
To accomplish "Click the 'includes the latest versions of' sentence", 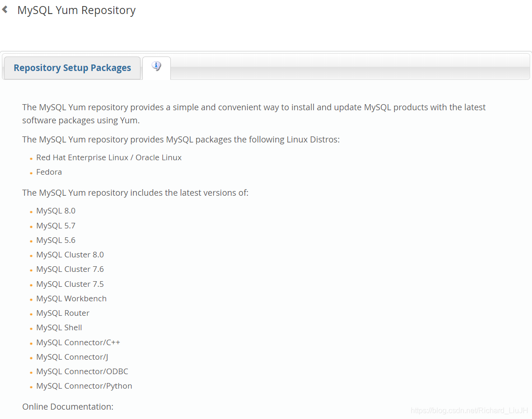I will 135,193.
